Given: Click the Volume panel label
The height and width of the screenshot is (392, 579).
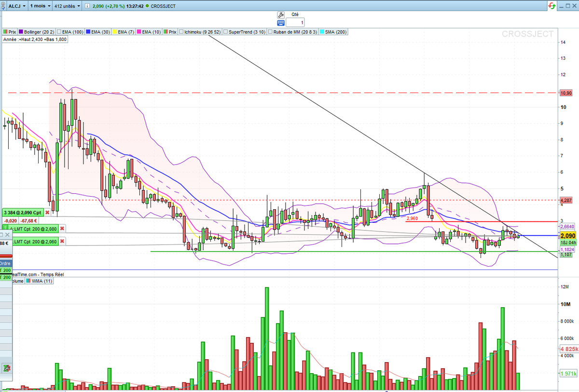Looking at the screenshot, I should pos(17,281).
